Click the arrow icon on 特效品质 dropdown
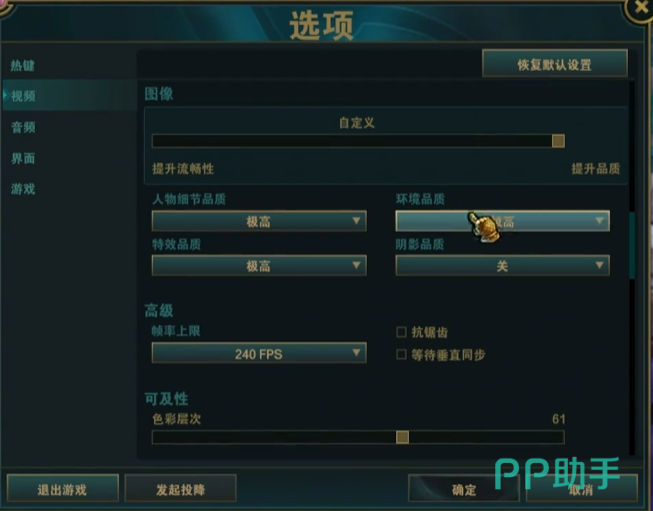Viewport: 653px width, 511px height. (x=356, y=265)
